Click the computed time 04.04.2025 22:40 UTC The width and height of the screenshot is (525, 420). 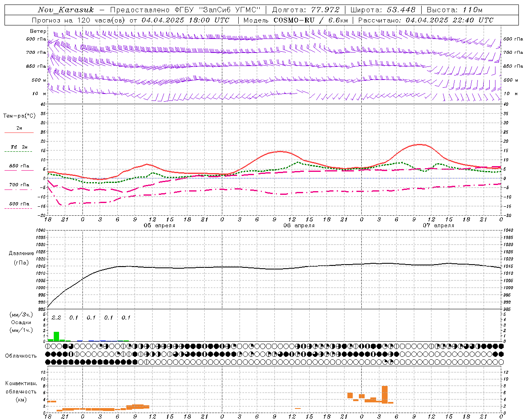(x=450, y=20)
